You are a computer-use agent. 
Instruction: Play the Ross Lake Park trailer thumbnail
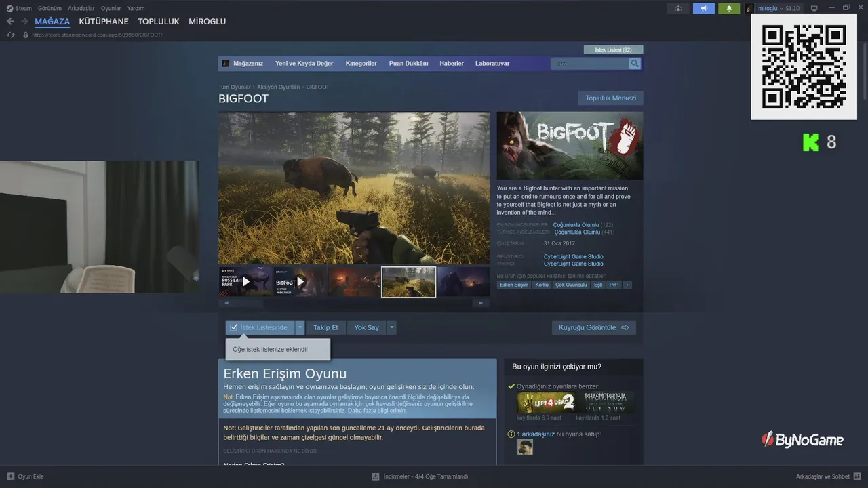pos(245,281)
